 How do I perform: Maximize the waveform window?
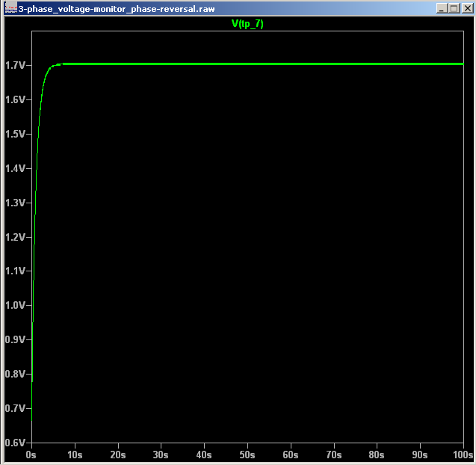click(x=454, y=8)
